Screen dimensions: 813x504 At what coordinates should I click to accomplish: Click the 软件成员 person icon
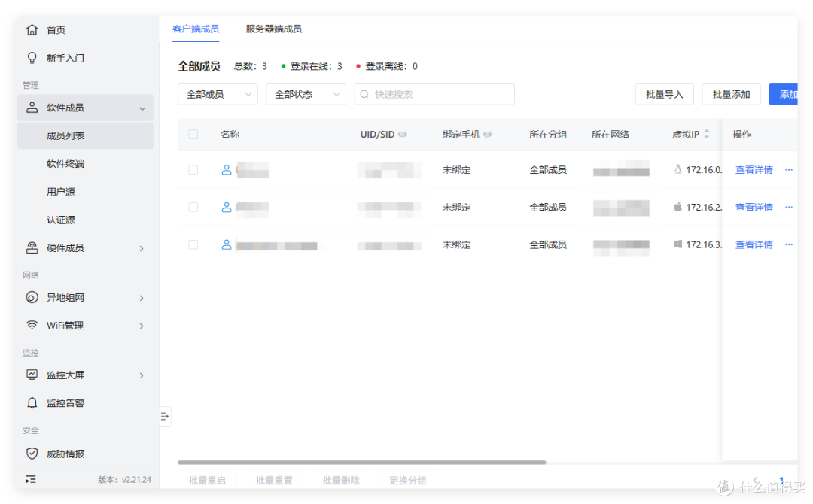pos(32,108)
